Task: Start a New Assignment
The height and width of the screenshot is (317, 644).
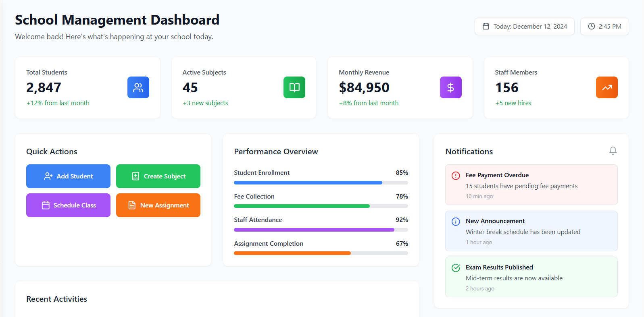Action: (x=158, y=205)
